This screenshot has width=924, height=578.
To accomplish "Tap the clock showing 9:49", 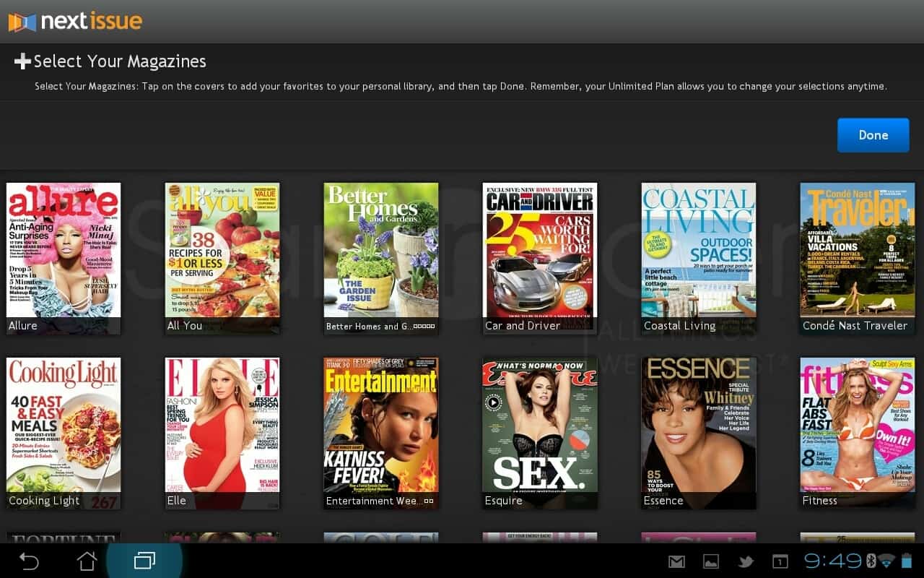I will click(x=832, y=561).
